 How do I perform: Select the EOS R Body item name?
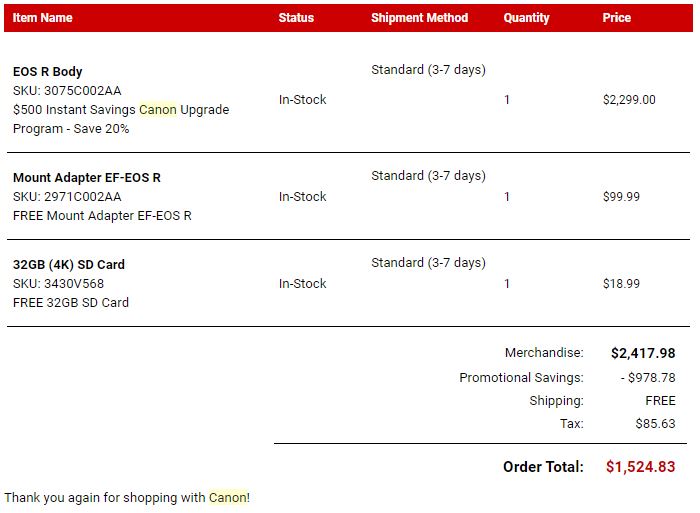coord(48,72)
